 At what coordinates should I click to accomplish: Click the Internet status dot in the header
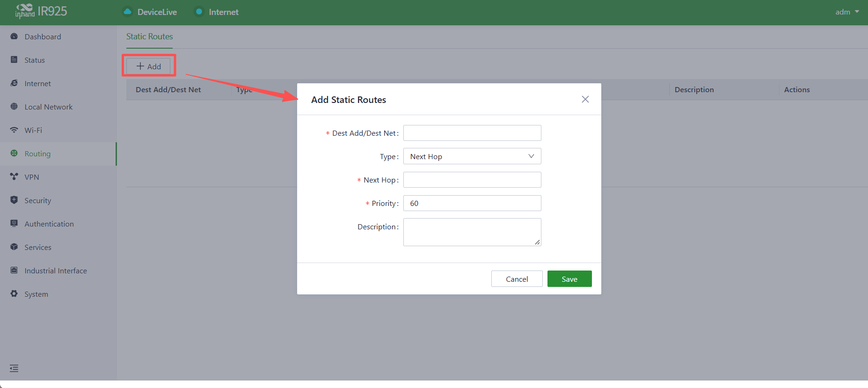click(x=199, y=12)
